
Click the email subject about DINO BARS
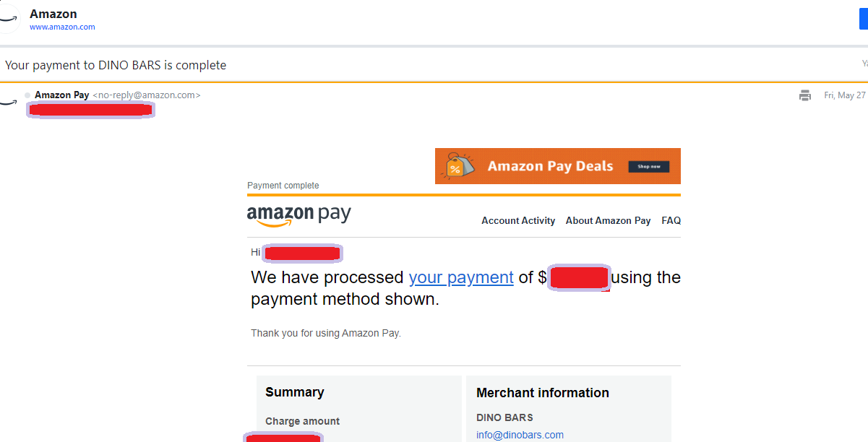tap(116, 65)
